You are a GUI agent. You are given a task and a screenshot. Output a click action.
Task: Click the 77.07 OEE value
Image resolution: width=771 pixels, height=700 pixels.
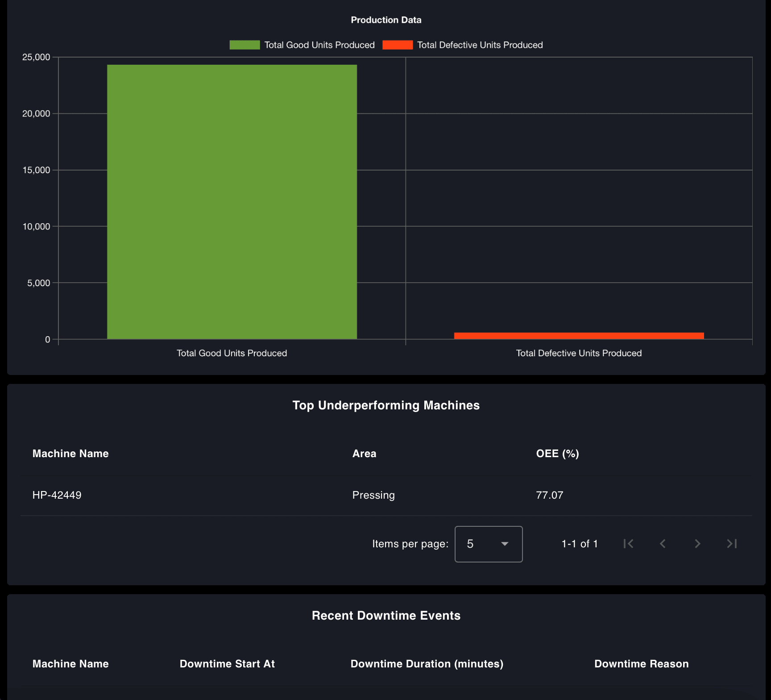click(x=549, y=495)
